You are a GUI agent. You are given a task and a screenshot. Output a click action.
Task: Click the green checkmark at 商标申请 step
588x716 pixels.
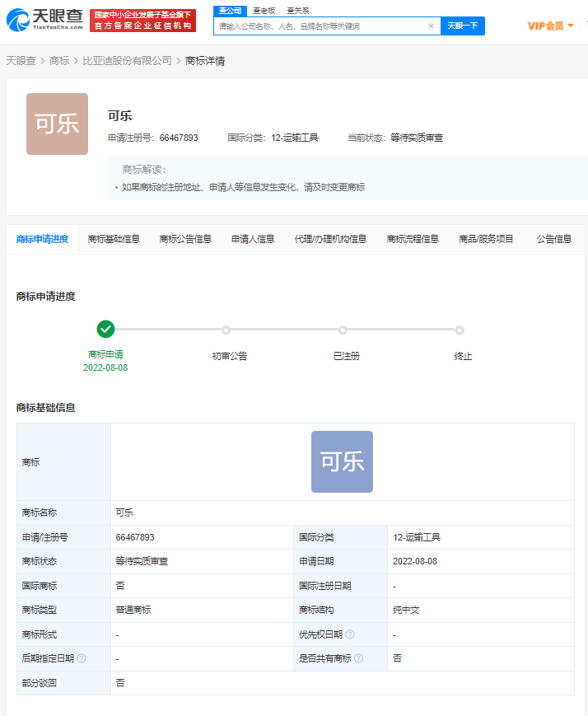click(x=105, y=329)
